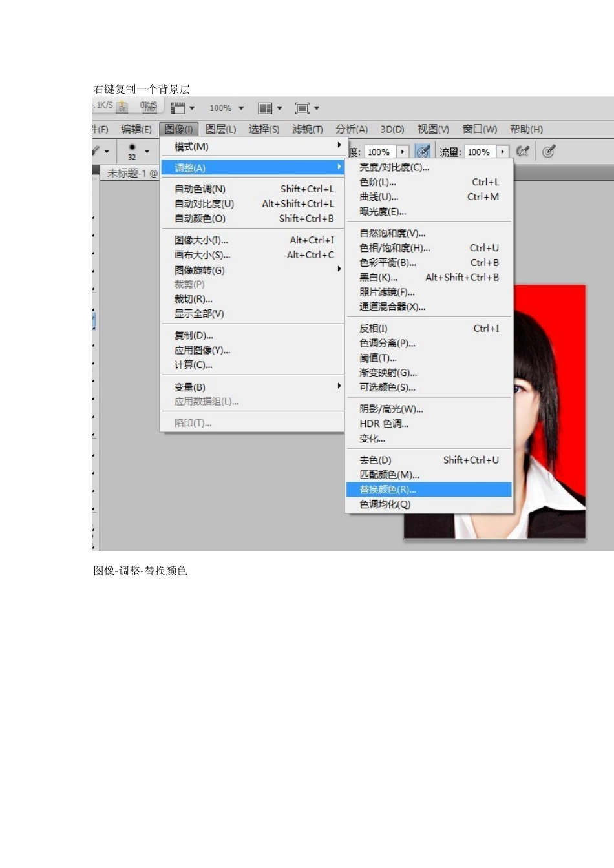
Task: Open 画布大小(S)... dialog
Action: coord(253,255)
